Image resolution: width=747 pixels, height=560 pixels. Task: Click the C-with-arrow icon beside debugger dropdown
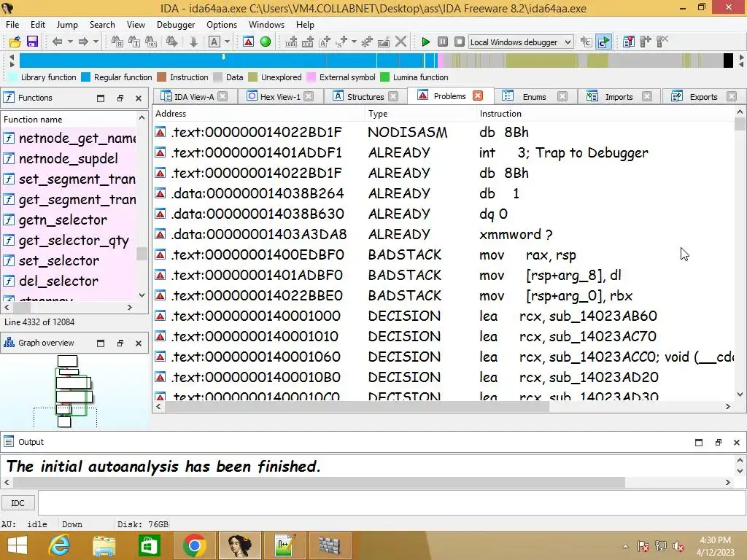586,42
